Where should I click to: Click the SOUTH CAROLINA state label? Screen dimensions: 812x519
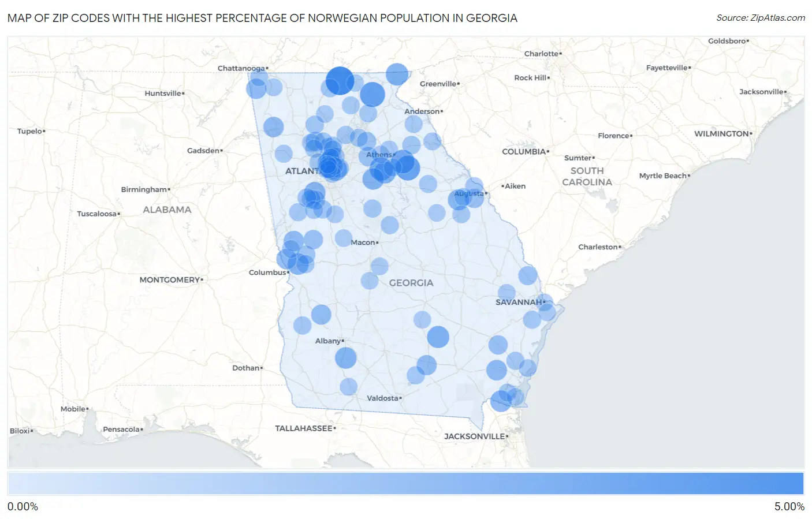point(587,176)
